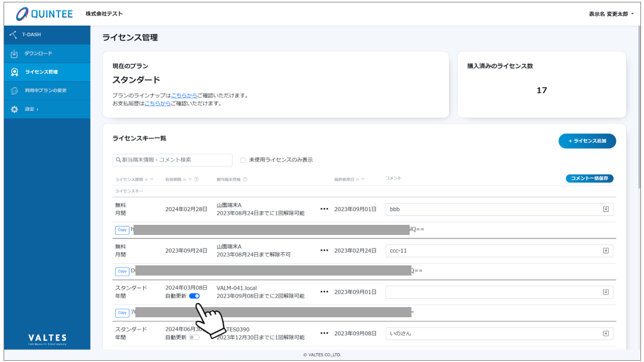Open the ダウンロード page from the sidebar
This screenshot has width=644, height=362.
pyautogui.click(x=38, y=54)
